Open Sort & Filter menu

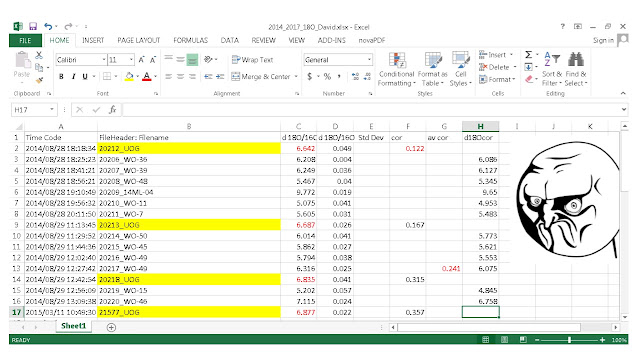[x=552, y=69]
